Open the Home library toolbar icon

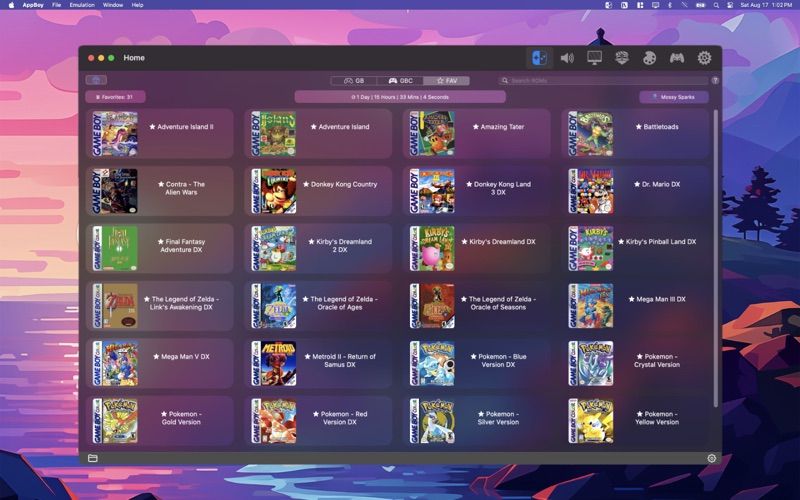click(x=539, y=58)
